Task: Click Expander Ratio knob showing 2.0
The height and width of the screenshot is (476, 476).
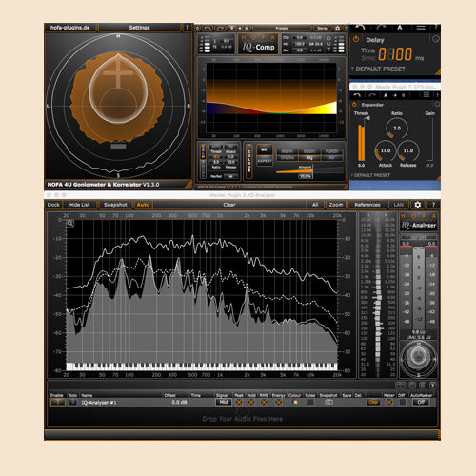Action: click(x=397, y=129)
